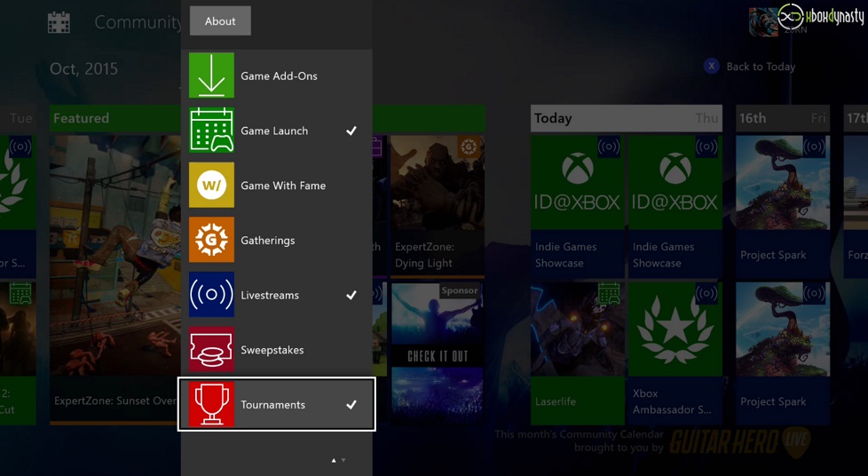Click Back to Today link
868x476 pixels.
coord(761,67)
